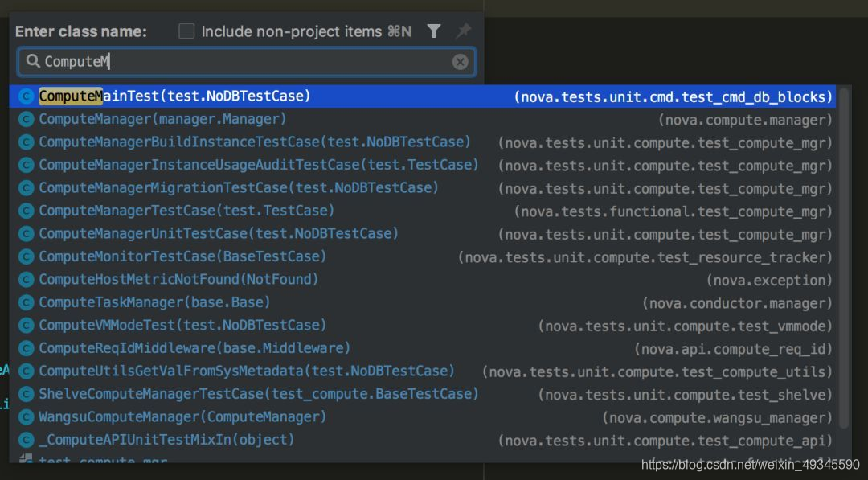Click the class name search field
This screenshot has width=868, height=480.
(x=241, y=62)
